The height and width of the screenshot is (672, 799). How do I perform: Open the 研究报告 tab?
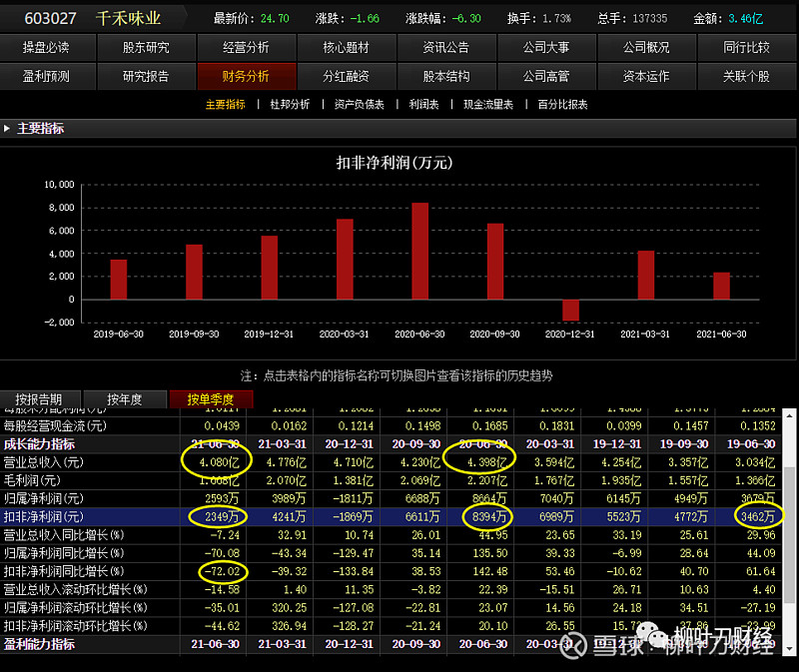point(147,77)
